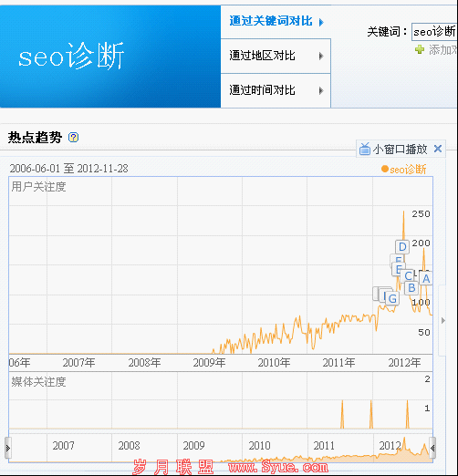Screen dimensions: 458x476
Task: Open the 通过时间对比 tab
Action: point(262,90)
